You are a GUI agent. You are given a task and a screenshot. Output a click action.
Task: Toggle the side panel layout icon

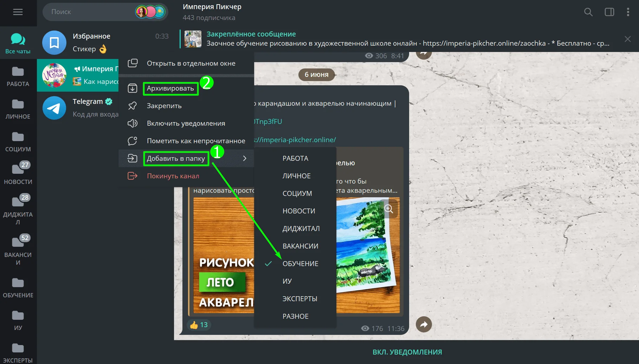point(609,12)
